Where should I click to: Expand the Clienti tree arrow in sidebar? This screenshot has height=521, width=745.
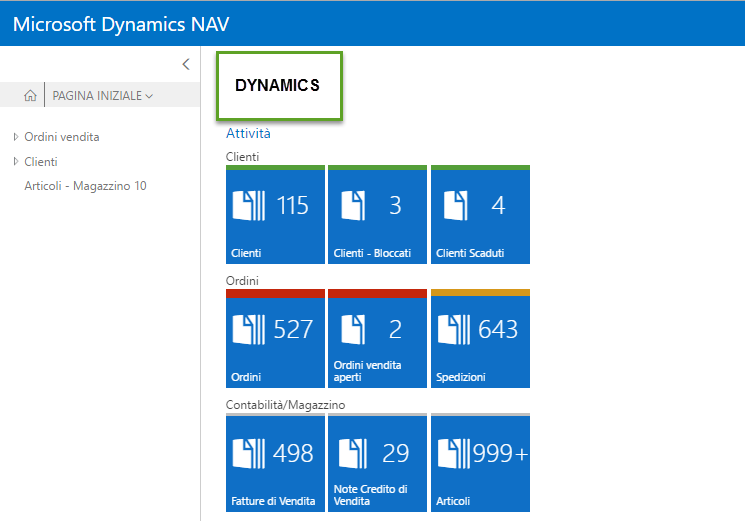(16, 161)
